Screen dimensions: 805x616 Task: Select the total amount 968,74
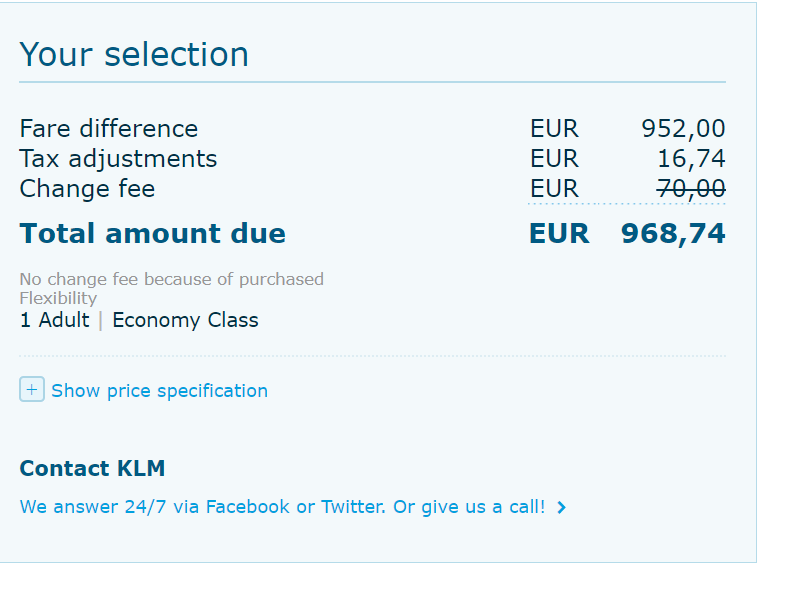click(673, 234)
